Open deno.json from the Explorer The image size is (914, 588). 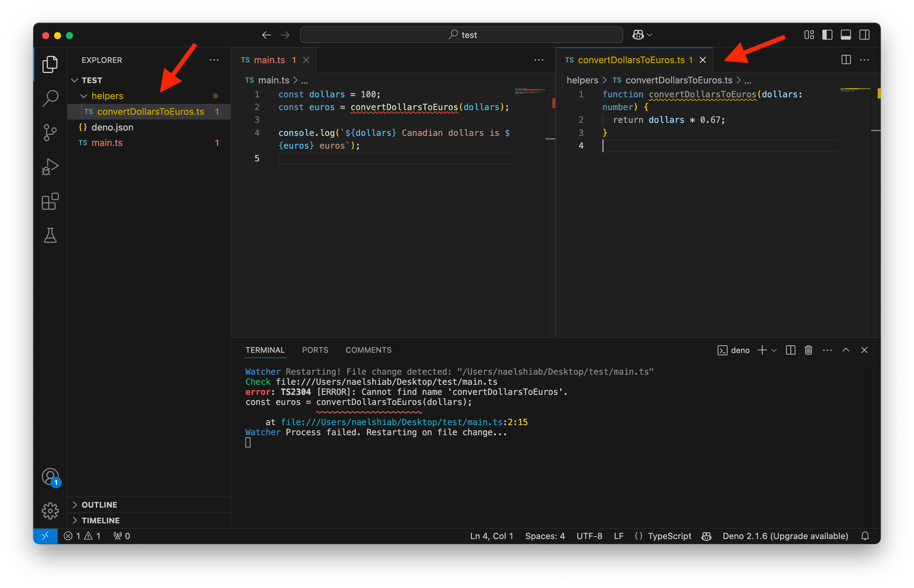click(149, 127)
